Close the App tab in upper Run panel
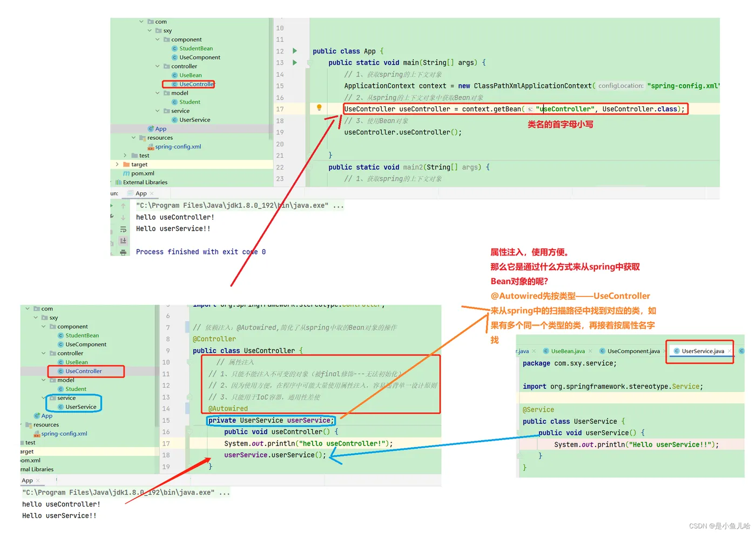 152,193
